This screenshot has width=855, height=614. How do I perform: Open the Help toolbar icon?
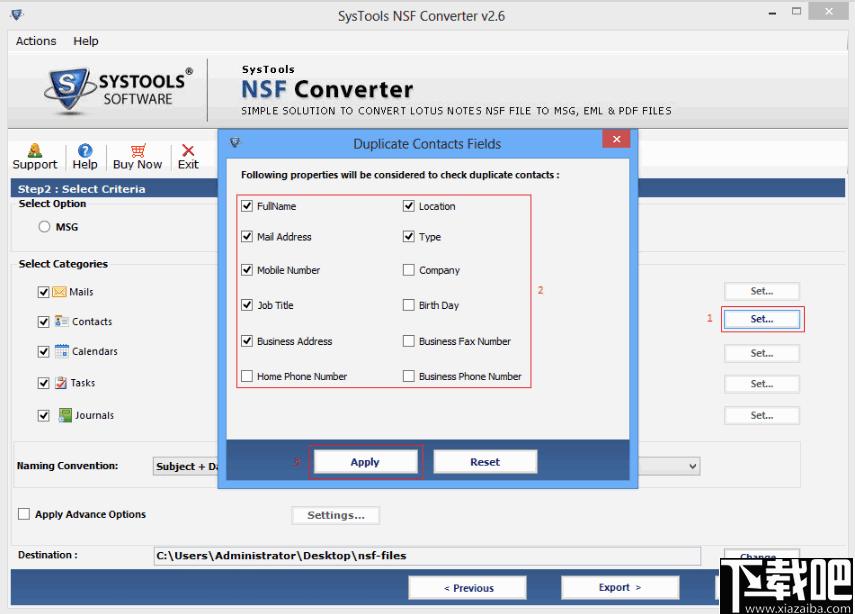[x=85, y=150]
